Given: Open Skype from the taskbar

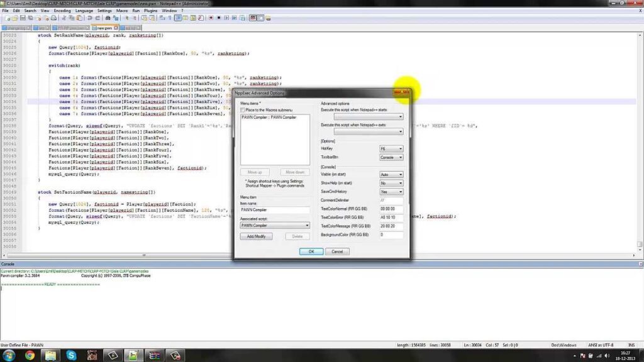Looking at the screenshot, I should point(71,355).
